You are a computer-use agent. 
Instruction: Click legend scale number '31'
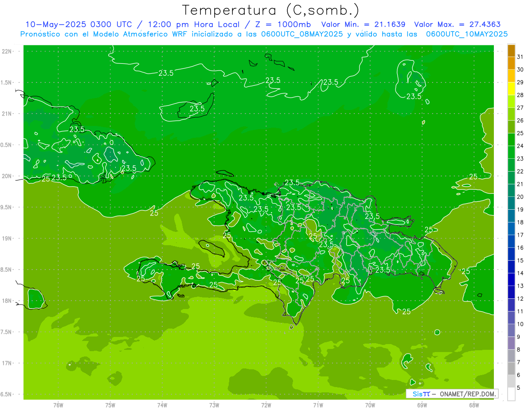pyautogui.click(x=520, y=56)
